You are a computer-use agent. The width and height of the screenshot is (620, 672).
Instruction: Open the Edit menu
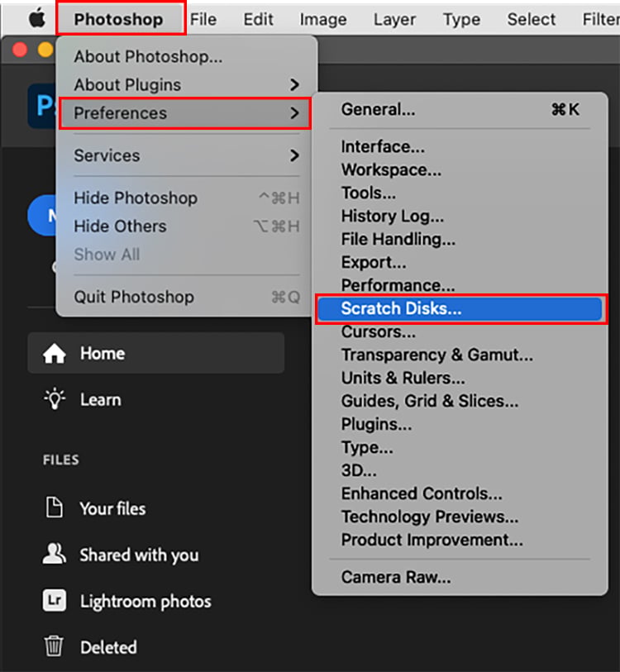258,19
